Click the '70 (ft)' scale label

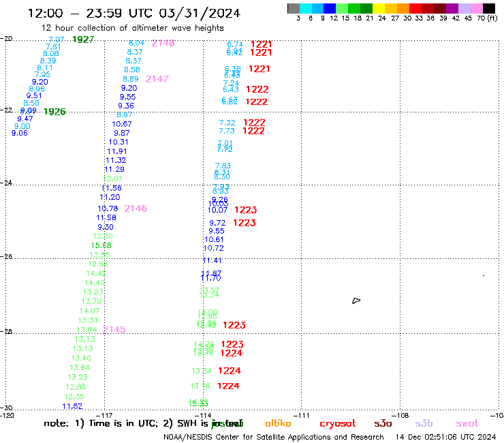tap(487, 18)
